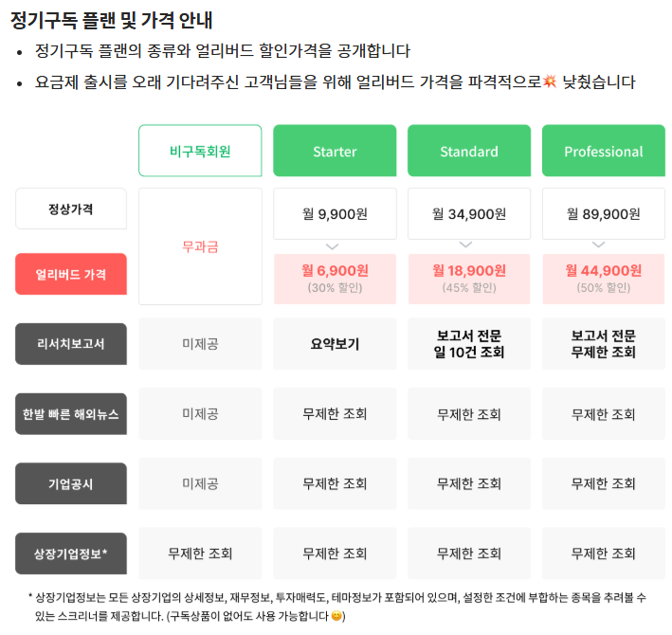The height and width of the screenshot is (635, 672).
Task: Click the smiley emoji in the footnote
Action: click(336, 616)
